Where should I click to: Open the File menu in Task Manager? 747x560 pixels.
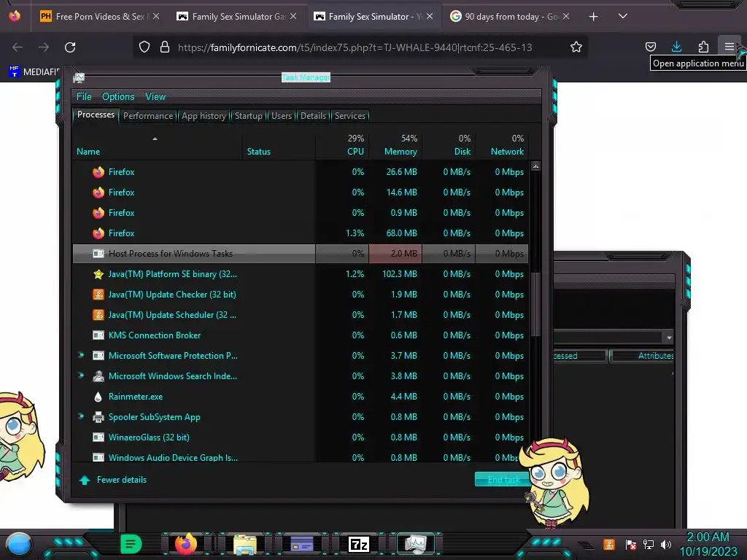(x=84, y=97)
